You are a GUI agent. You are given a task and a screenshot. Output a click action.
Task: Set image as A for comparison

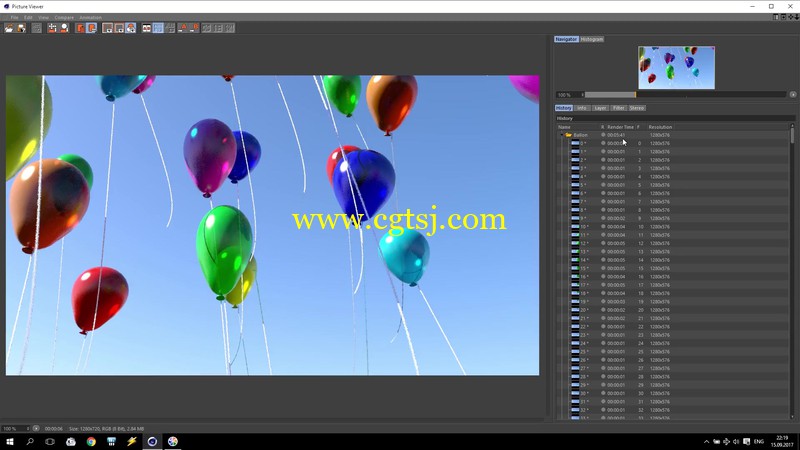click(183, 28)
